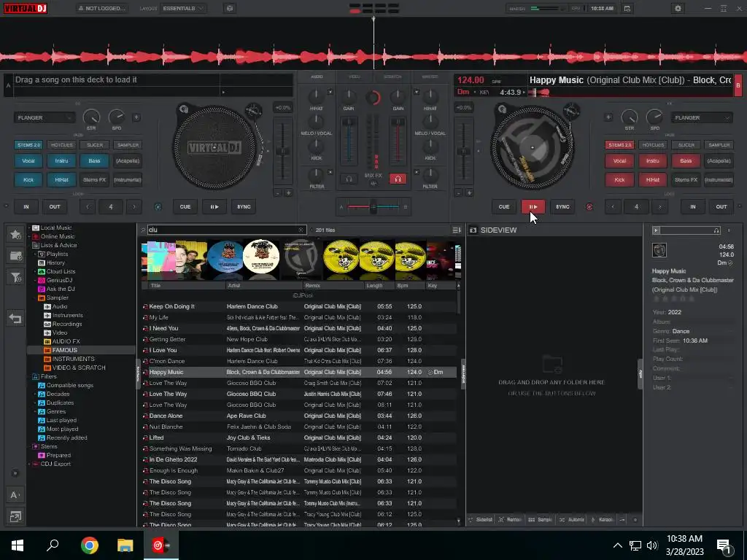The height and width of the screenshot is (560, 747).
Task: Select HOTCUES pad tab on left deck
Action: 62,145
